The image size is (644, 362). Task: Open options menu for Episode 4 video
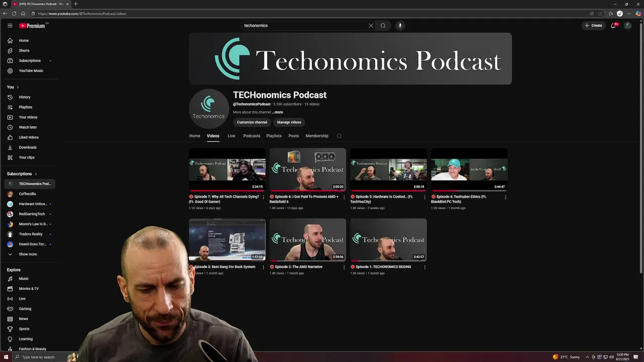point(506,197)
